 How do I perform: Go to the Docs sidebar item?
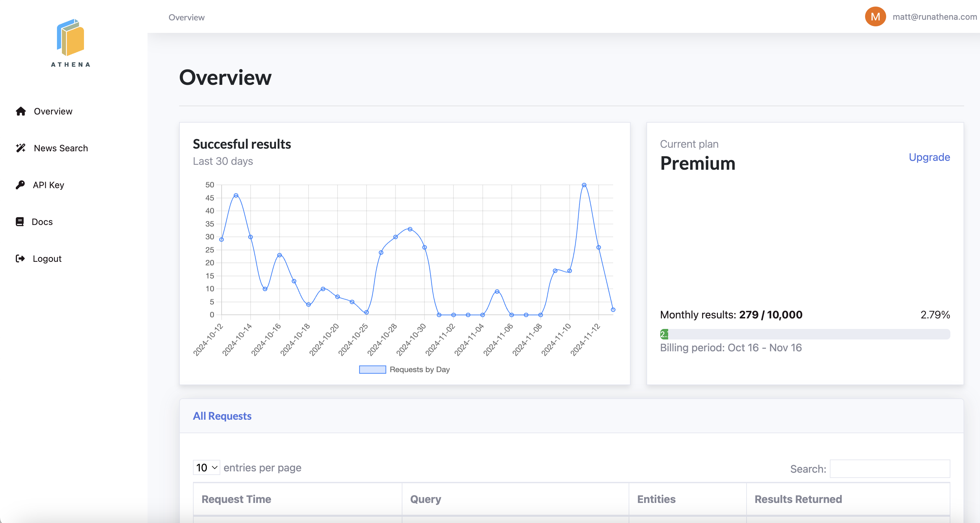tap(42, 222)
